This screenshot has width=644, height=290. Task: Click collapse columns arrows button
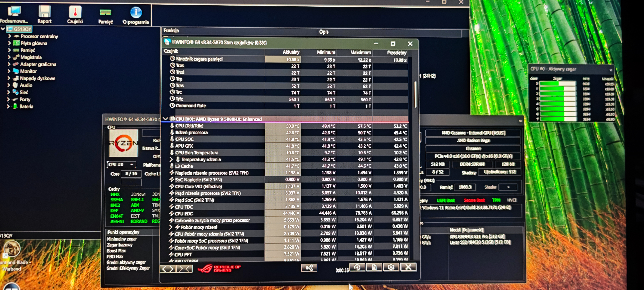coord(184,269)
